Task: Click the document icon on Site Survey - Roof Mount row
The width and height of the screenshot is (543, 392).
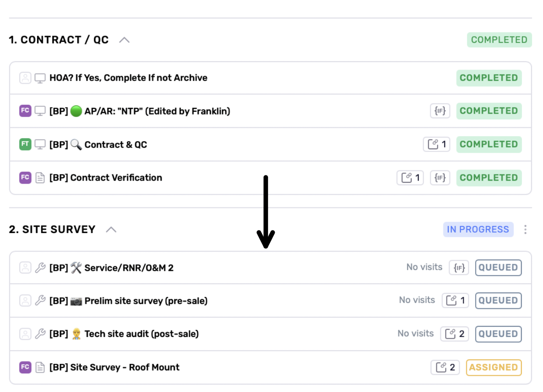Action: pos(40,367)
